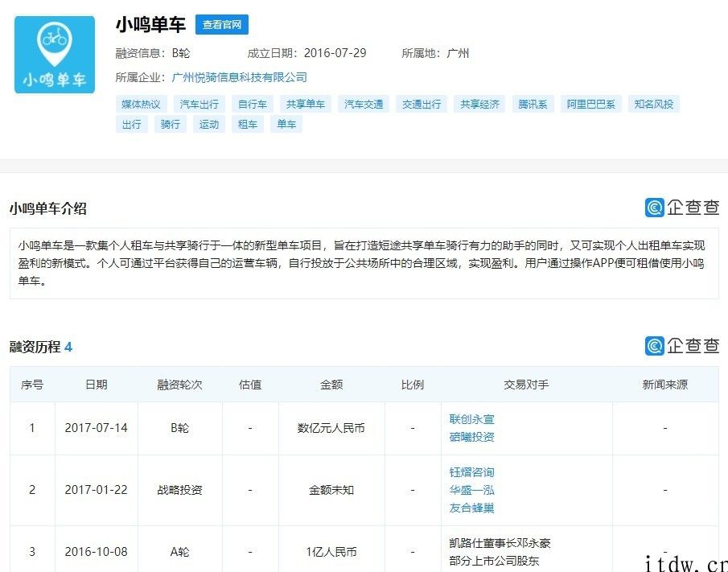Select date cell 2017-01-22
This screenshot has height=572, width=728.
click(96, 490)
